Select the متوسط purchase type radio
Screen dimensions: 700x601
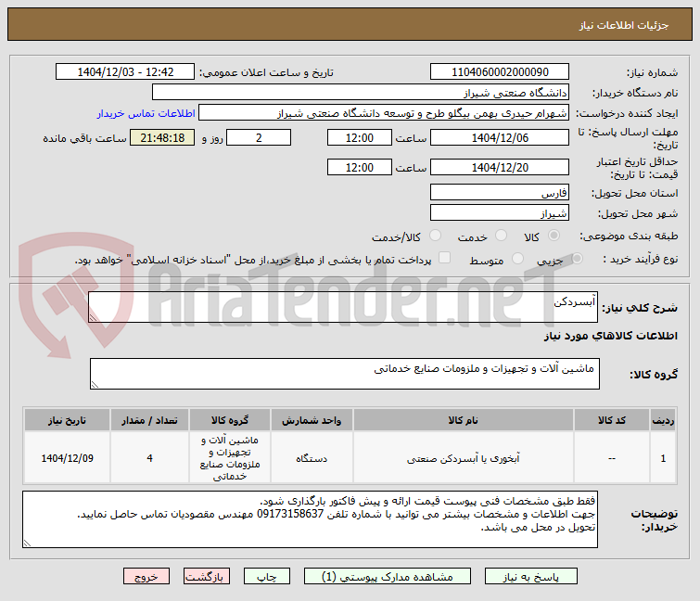click(517, 258)
